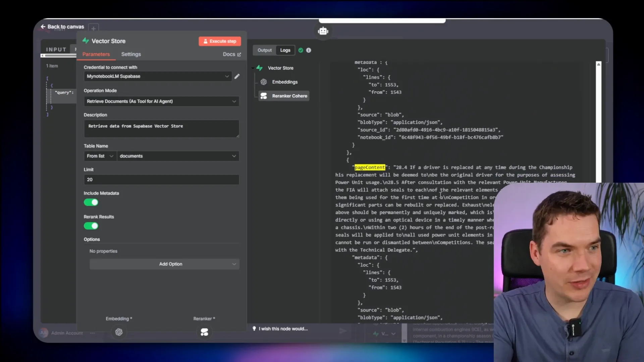The width and height of the screenshot is (644, 362).
Task: Switch to the Settings tab
Action: pos(131,54)
